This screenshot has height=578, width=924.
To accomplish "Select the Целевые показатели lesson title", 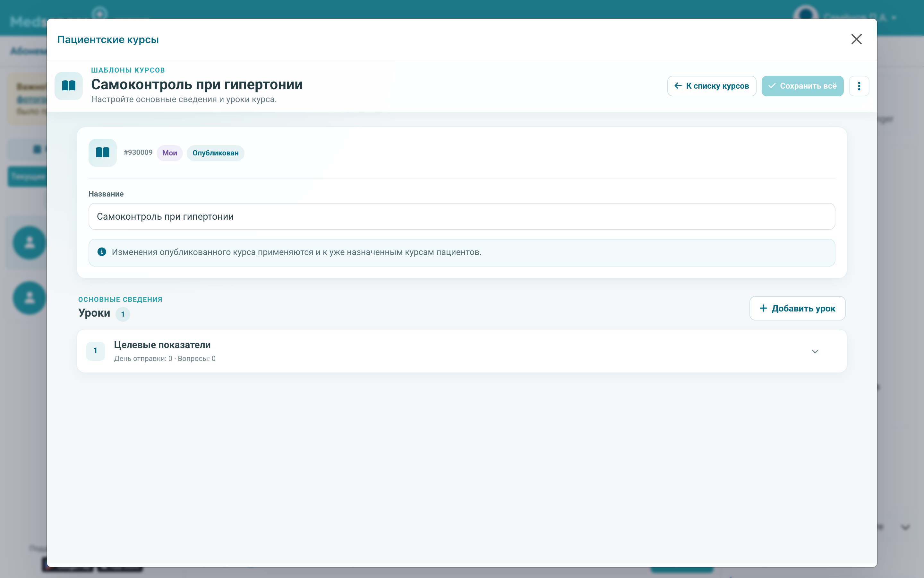I will (x=162, y=345).
